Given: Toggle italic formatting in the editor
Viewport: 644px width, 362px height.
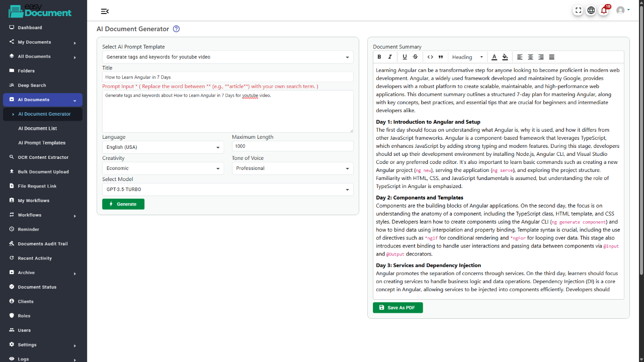Looking at the screenshot, I should click(x=390, y=57).
